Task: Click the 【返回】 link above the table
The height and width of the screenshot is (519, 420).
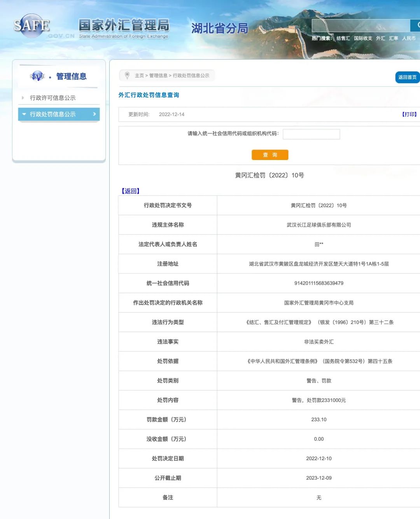Action: point(130,191)
